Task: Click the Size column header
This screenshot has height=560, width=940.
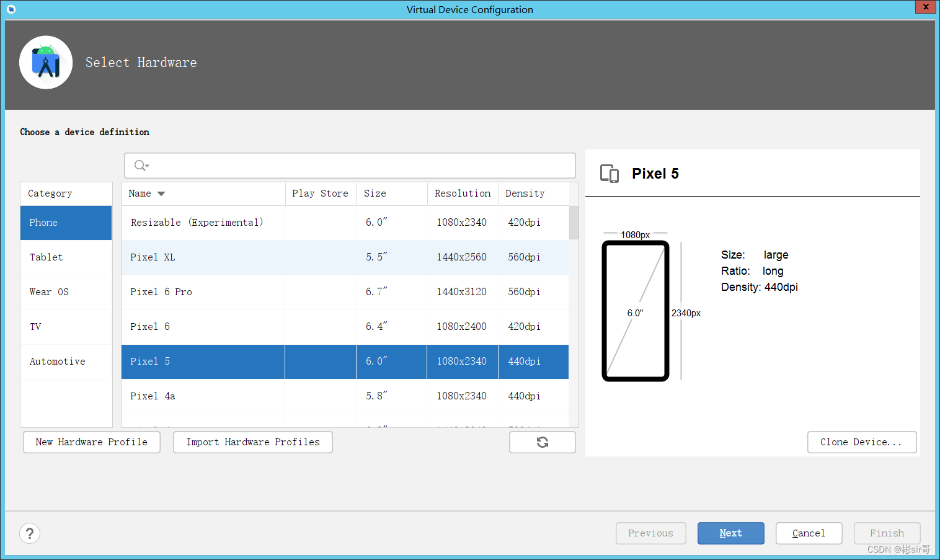Action: pyautogui.click(x=392, y=193)
